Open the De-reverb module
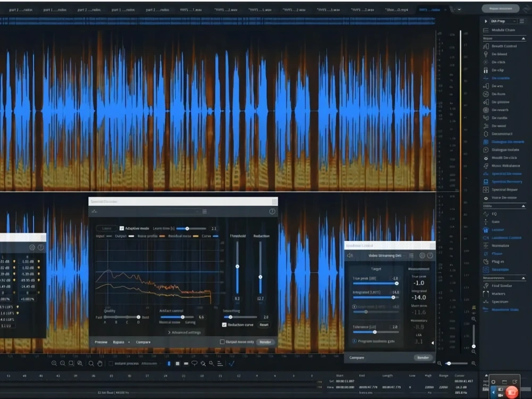Viewport: 532px width, 399px height. coord(496,110)
